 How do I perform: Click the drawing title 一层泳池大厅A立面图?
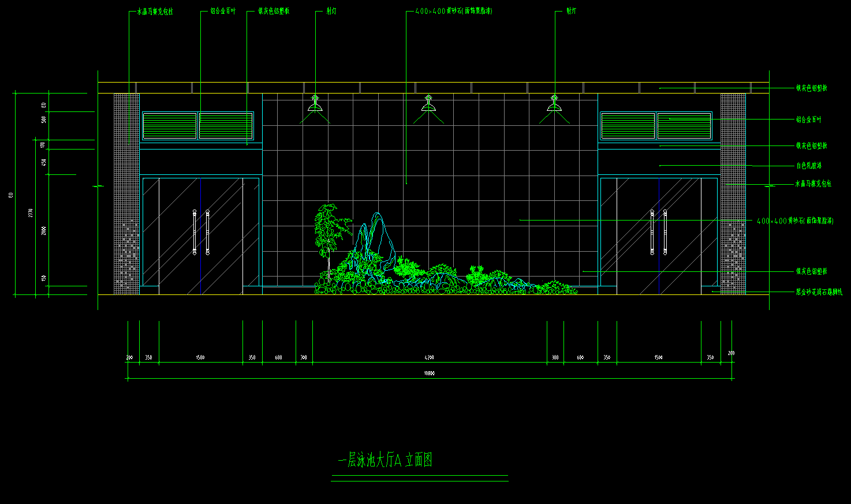coord(385,460)
